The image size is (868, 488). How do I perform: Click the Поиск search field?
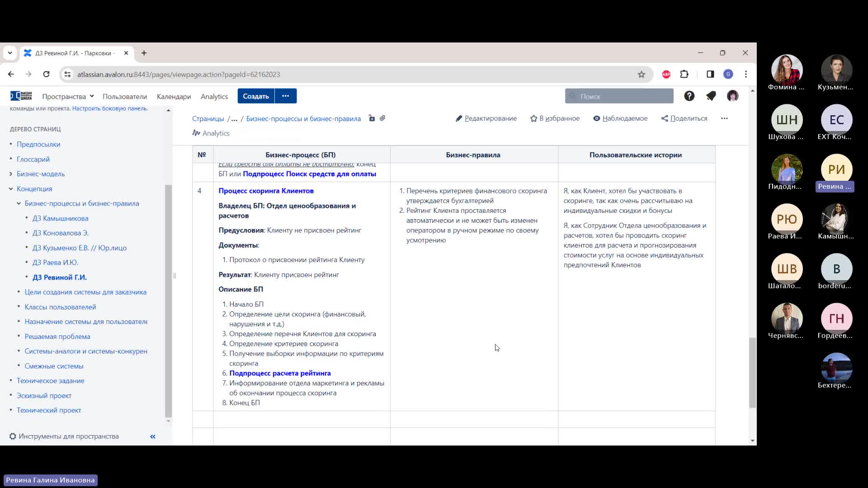tap(619, 96)
